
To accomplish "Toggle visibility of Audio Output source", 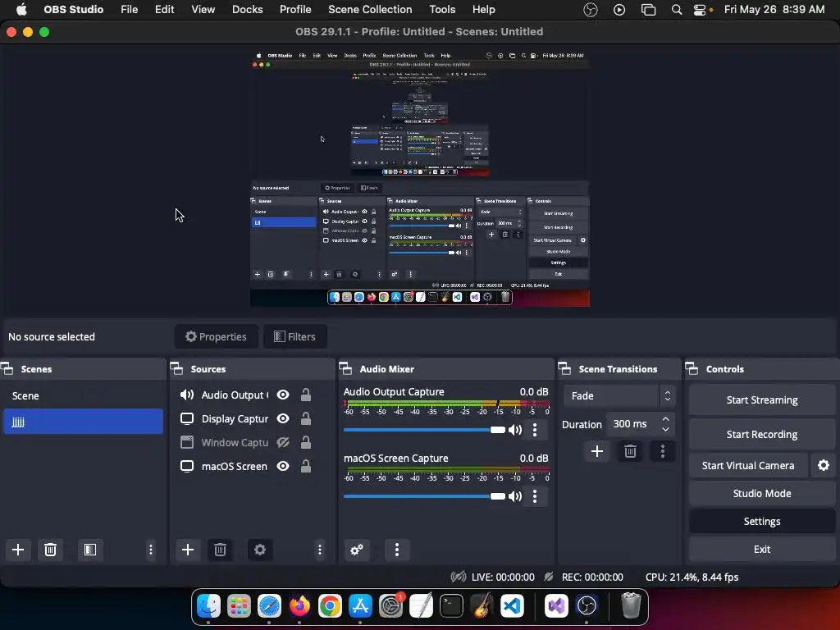I will pyautogui.click(x=283, y=395).
